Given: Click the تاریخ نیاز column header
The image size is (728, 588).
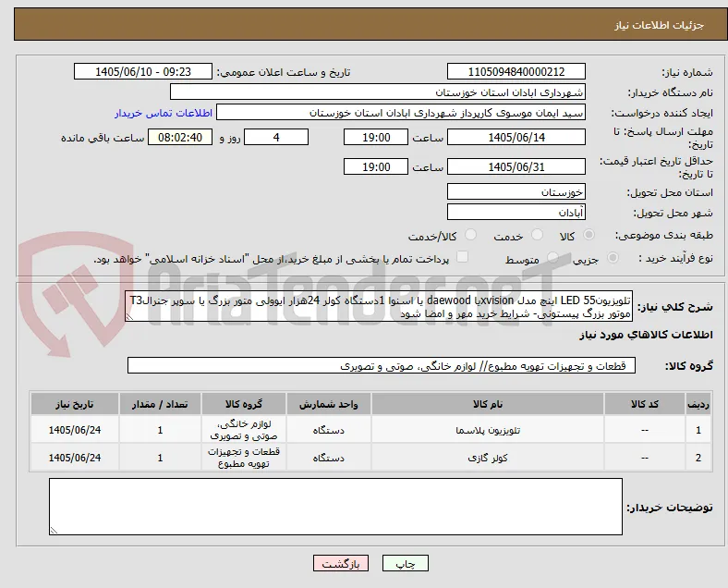Looking at the screenshot, I should point(75,404).
